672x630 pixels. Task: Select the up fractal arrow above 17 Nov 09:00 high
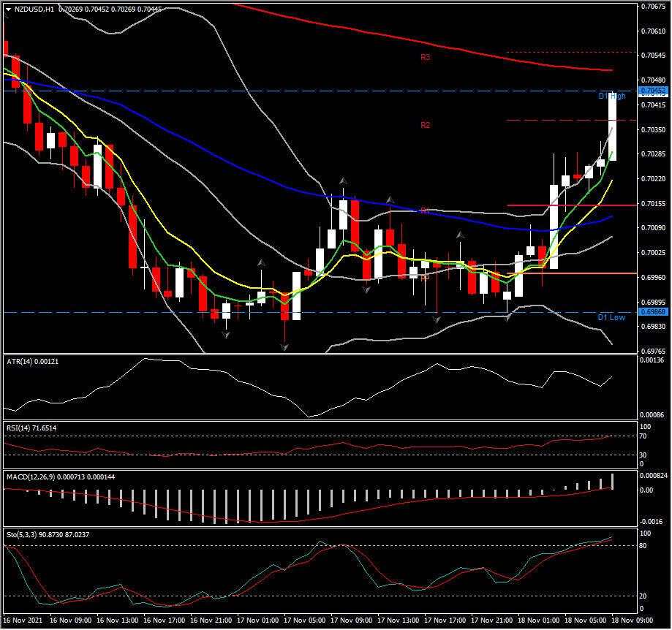click(x=343, y=181)
